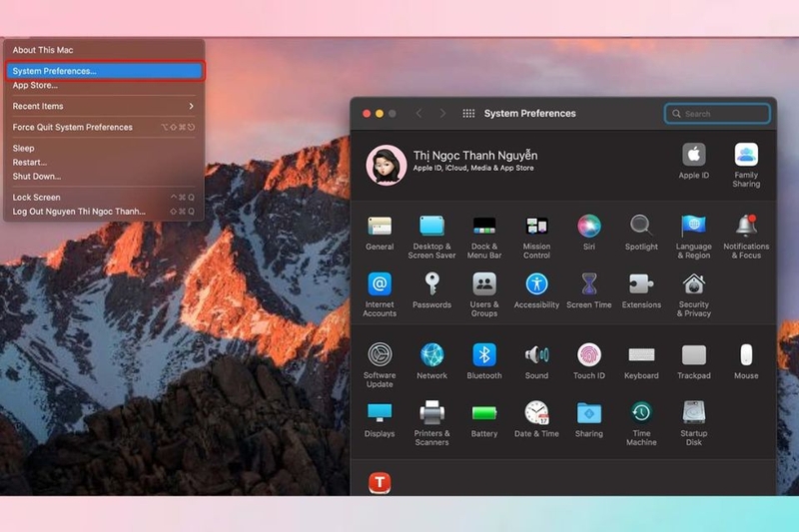Choose Shut Down... from the menu
The image size is (799, 532).
pyautogui.click(x=104, y=176)
